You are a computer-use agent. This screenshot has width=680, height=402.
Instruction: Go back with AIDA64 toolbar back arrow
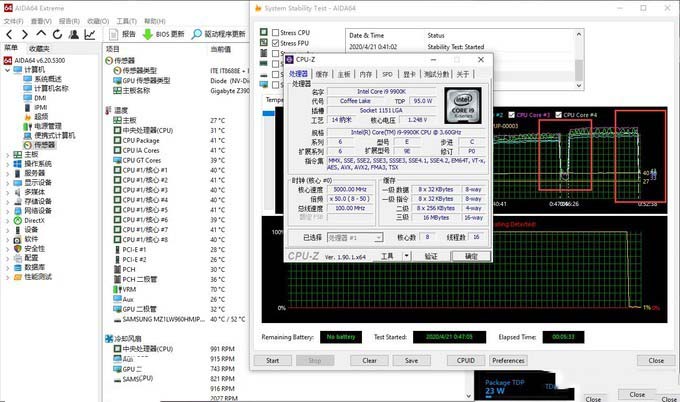[x=9, y=34]
